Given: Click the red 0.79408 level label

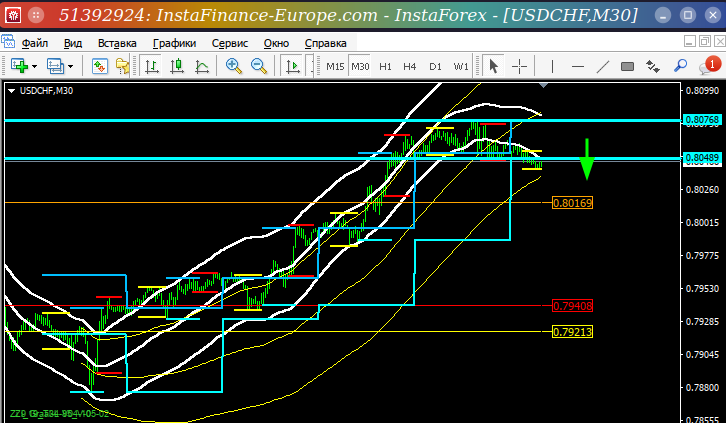Looking at the screenshot, I should pyautogui.click(x=573, y=306).
